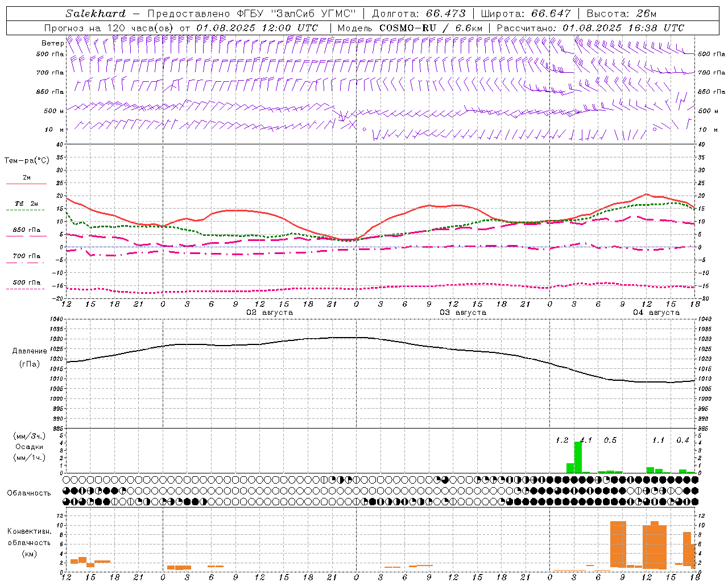This screenshot has width=728, height=582.
Task: Click the 0.5 precipitation total value
Action: pyautogui.click(x=610, y=440)
